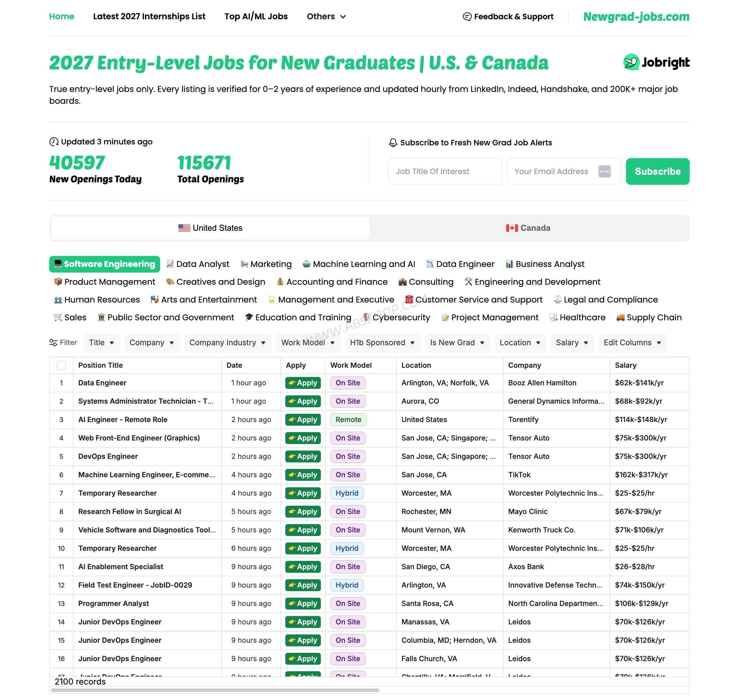Click the Jobright bird logo

(631, 62)
